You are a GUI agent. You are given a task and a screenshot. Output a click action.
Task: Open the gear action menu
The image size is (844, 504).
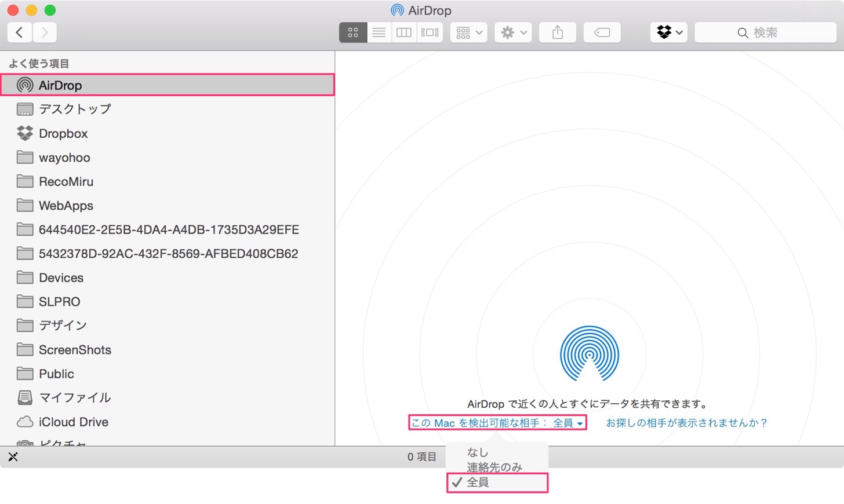click(514, 32)
